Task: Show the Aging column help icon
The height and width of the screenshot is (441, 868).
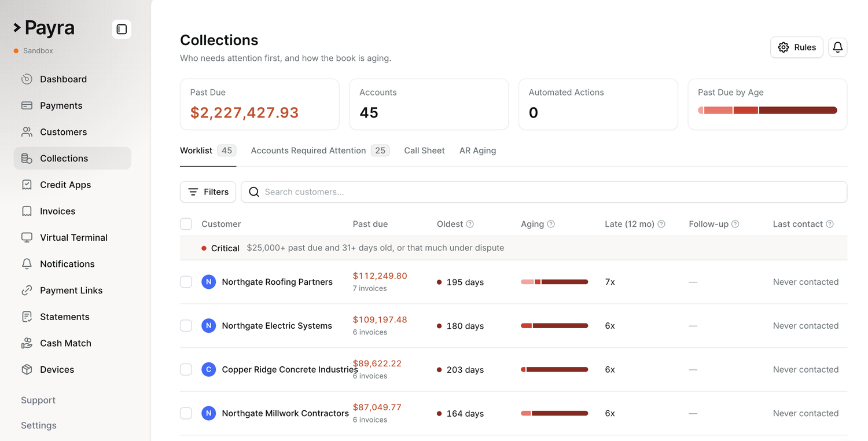Action: tap(551, 224)
